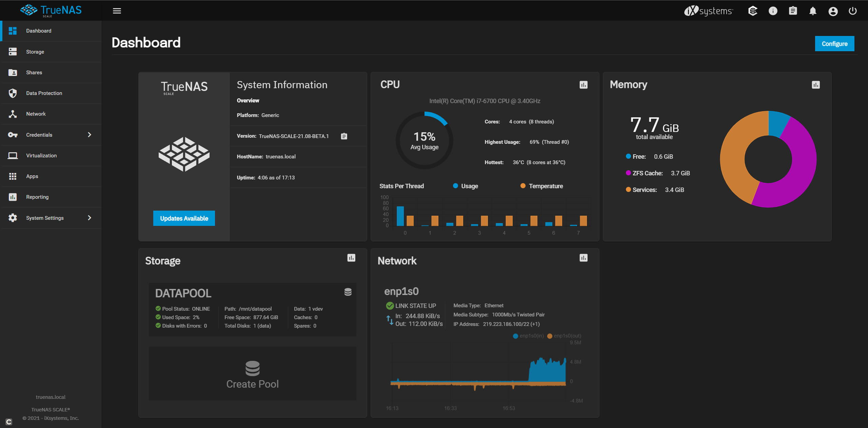Open Network reports chart icon
This screenshot has height=428, width=868.
(x=583, y=258)
